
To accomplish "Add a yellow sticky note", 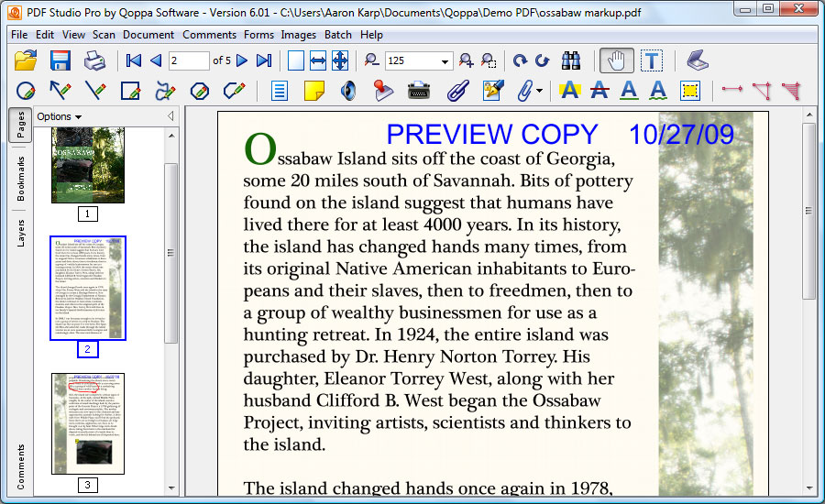I will point(314,91).
